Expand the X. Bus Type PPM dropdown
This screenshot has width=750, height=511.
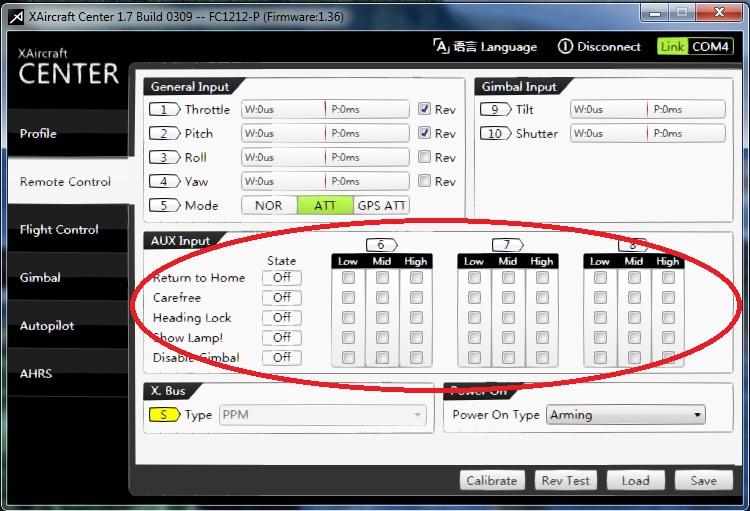(322, 414)
